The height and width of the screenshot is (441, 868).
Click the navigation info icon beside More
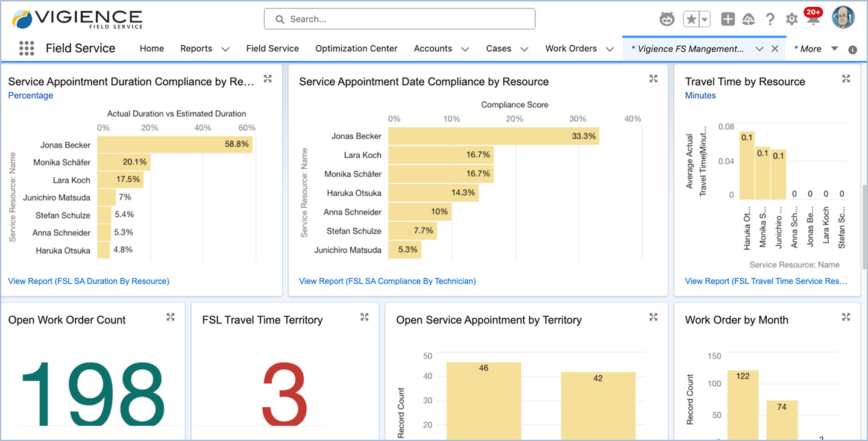pos(852,50)
